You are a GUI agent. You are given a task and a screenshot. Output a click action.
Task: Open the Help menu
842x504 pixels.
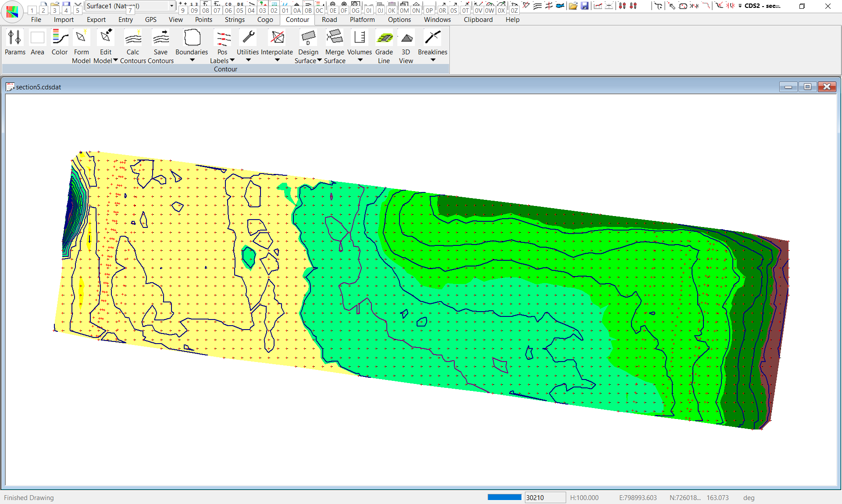pos(512,20)
